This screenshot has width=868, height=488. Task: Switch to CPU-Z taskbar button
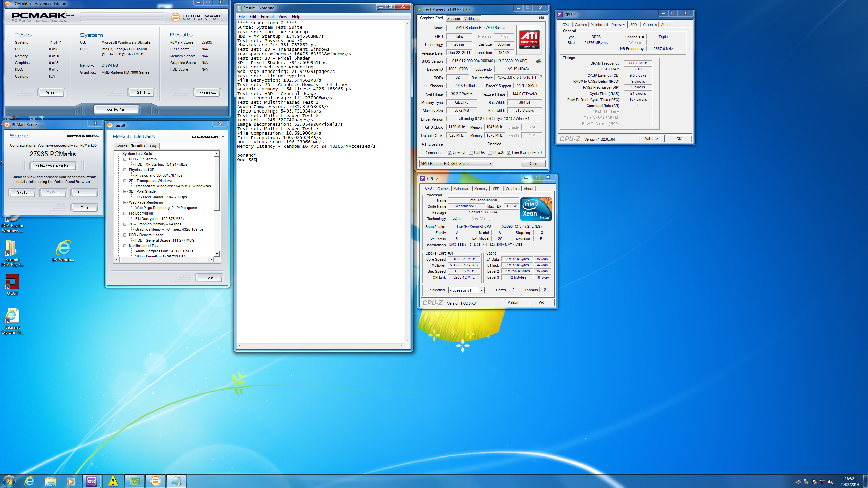(92, 481)
